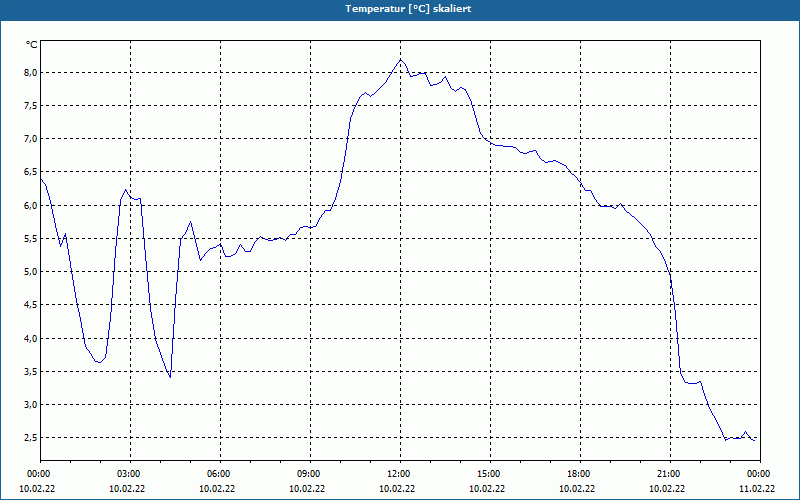
Task: Click the 15:00 time label on x-axis
Action: pos(490,474)
